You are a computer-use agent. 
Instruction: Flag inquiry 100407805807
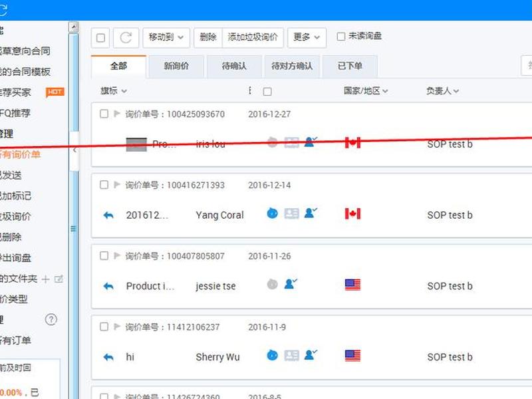117,255
